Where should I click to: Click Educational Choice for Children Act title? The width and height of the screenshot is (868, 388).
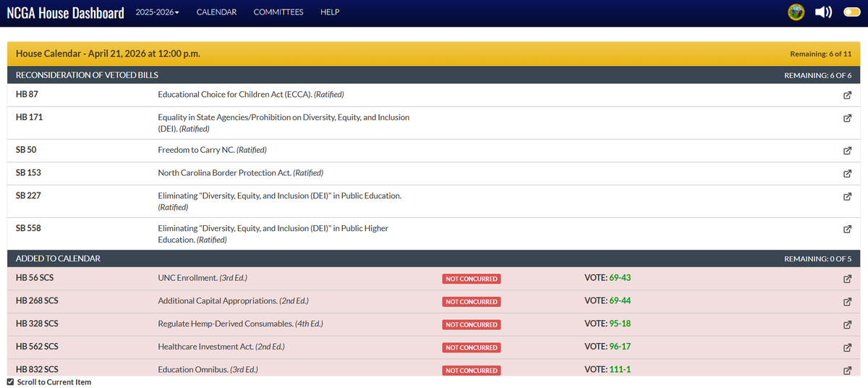251,94
